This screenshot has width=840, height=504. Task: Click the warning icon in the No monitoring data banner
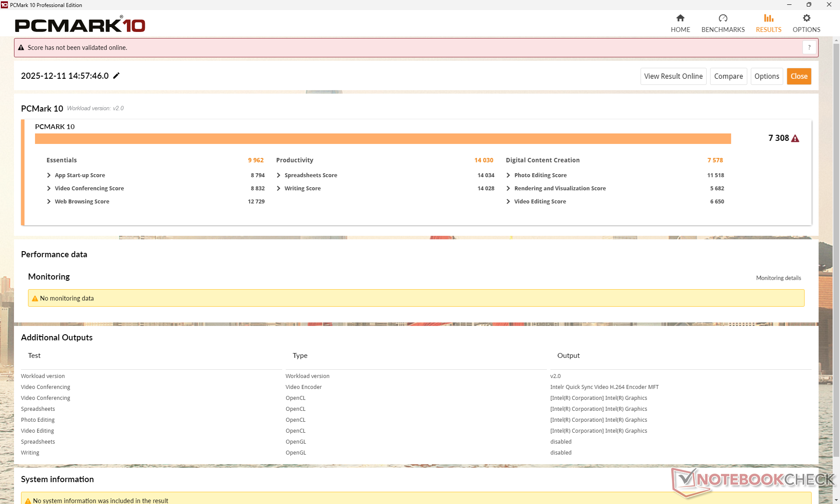click(35, 298)
